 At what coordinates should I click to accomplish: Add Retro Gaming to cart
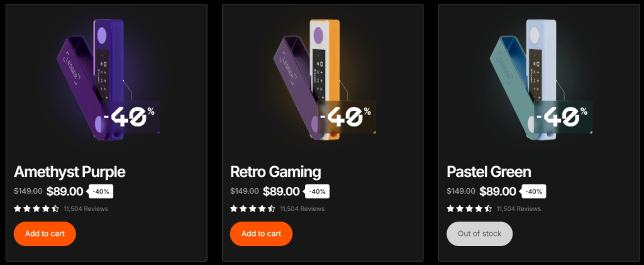[x=261, y=234]
